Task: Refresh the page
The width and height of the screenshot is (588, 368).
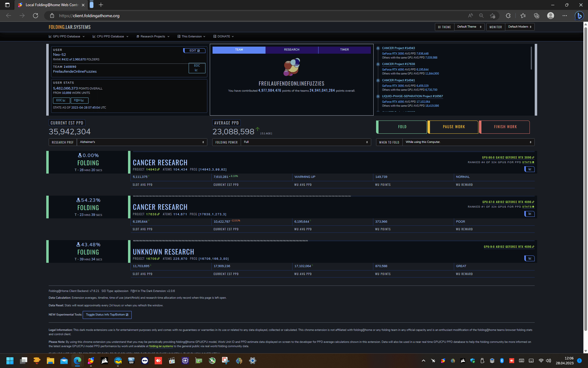Action: pyautogui.click(x=36, y=16)
